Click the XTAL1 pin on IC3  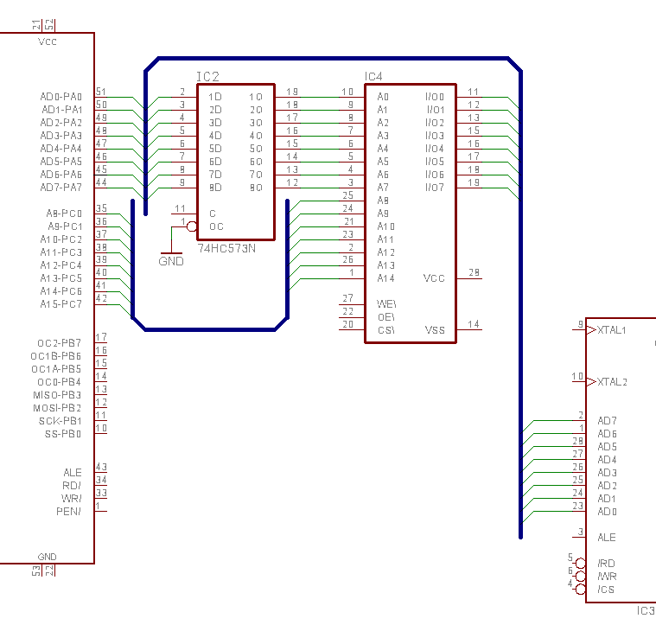pos(611,330)
